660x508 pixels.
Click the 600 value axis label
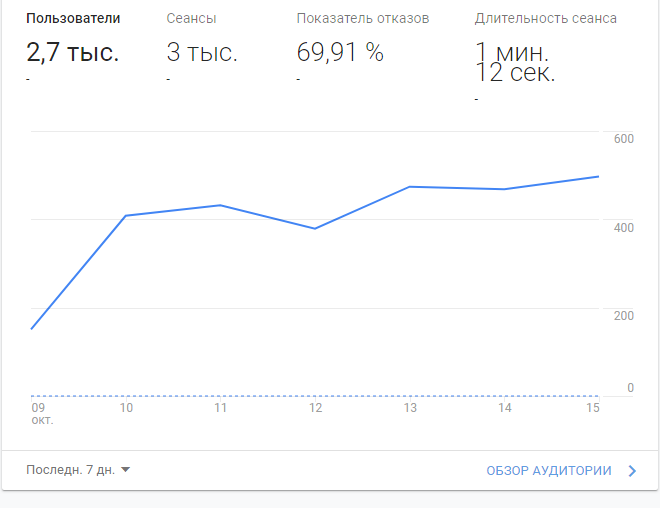point(623,139)
